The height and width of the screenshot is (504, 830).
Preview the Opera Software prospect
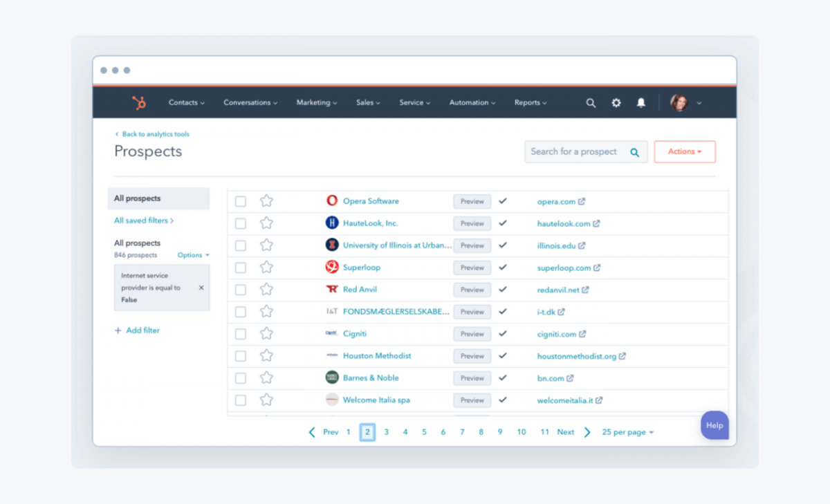[x=472, y=201]
